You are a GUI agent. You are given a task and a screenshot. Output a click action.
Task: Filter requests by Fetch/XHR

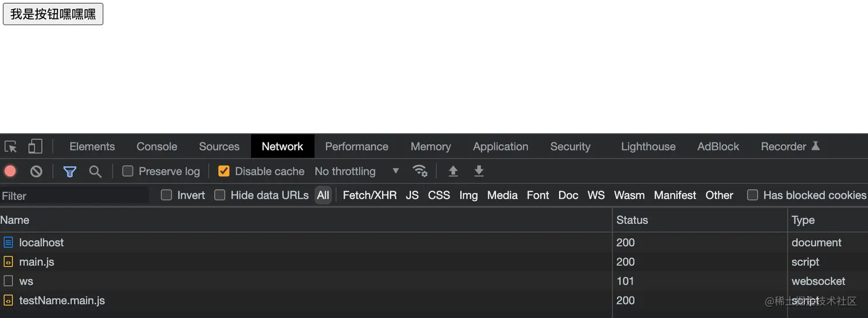(369, 195)
